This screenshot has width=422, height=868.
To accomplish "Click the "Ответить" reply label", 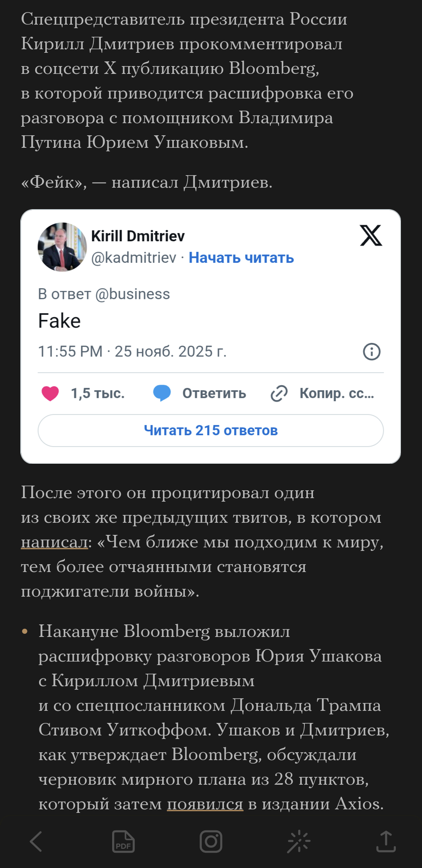I will [x=214, y=393].
